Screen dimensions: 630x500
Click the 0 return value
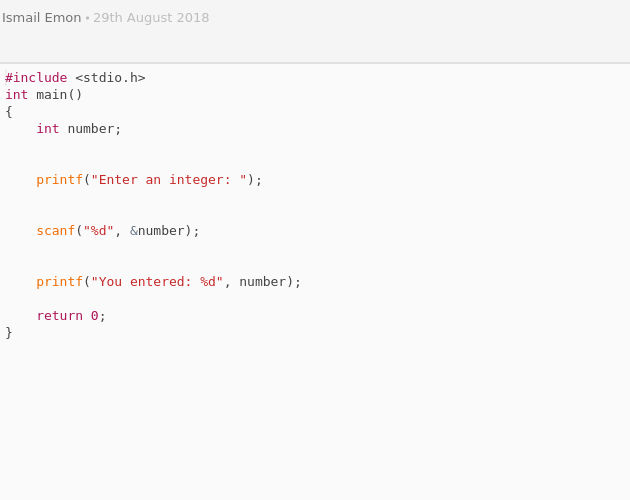[x=94, y=316]
